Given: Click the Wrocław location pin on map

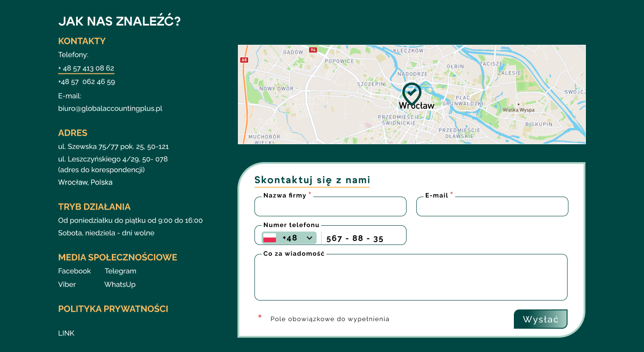Looking at the screenshot, I should tap(411, 94).
